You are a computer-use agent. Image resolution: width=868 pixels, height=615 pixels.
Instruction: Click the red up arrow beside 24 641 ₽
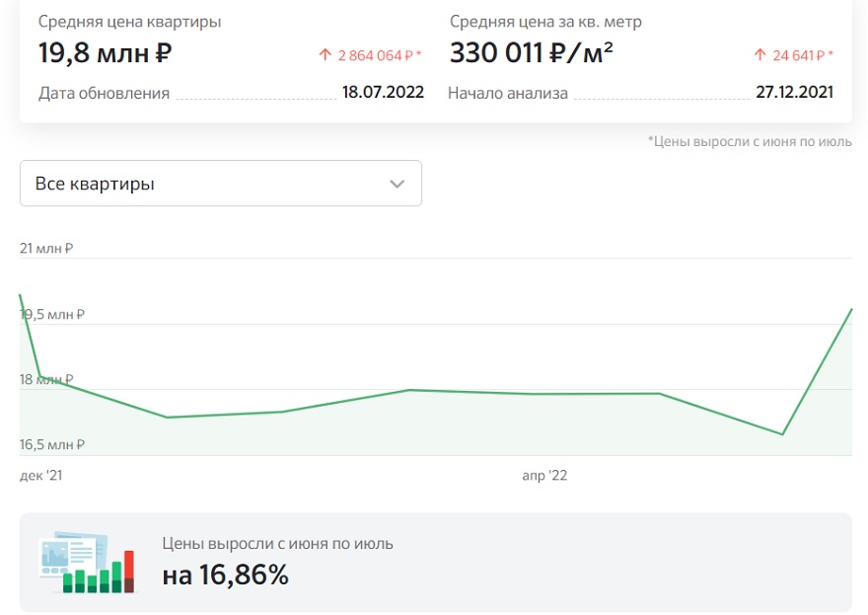760,55
